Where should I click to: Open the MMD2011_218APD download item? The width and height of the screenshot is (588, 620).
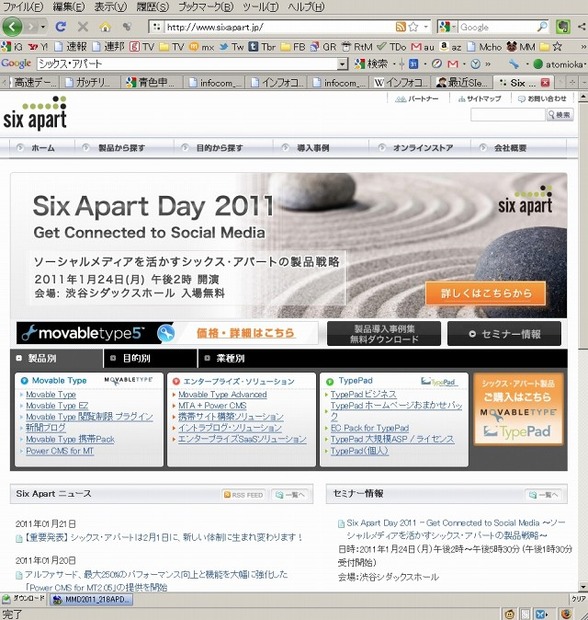91,599
